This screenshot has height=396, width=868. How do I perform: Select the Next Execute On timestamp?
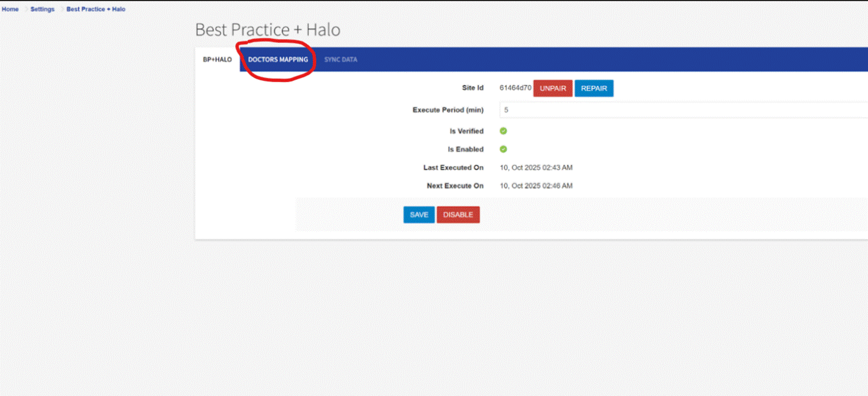coord(536,186)
